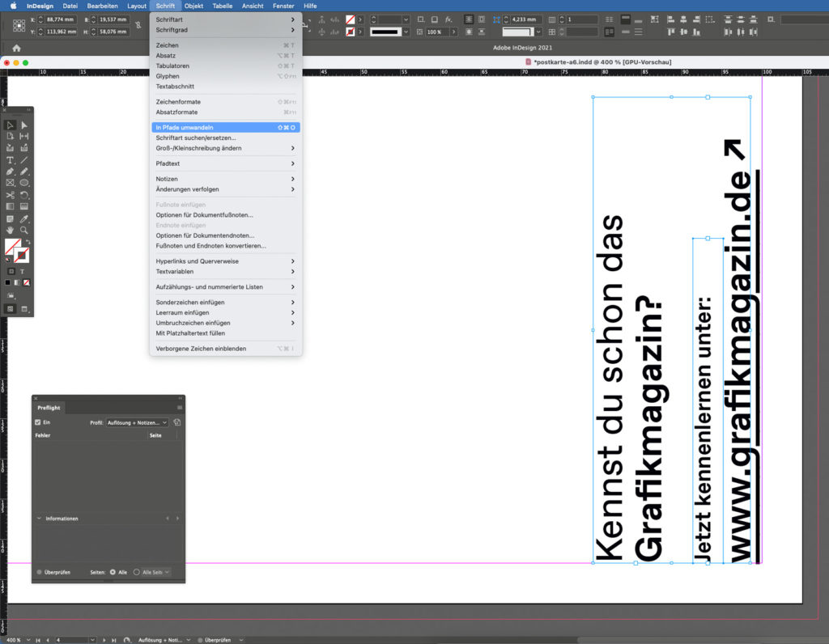This screenshot has width=829, height=644.
Task: Click the opacity 100 % field
Action: [x=438, y=32]
